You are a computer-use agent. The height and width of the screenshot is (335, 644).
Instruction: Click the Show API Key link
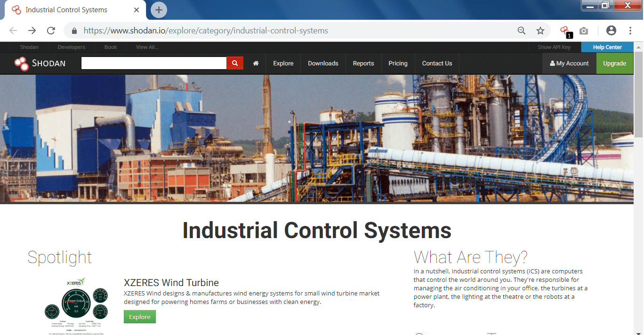pos(554,47)
